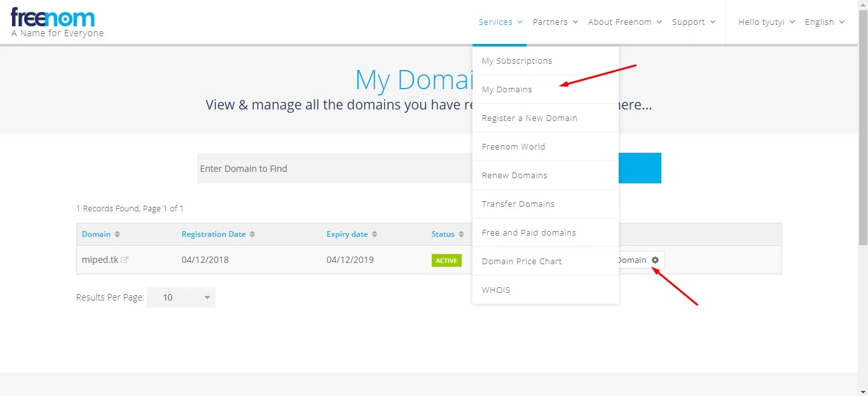Click the Registration Date header link
The width and height of the screenshot is (868, 396).
[x=214, y=234]
